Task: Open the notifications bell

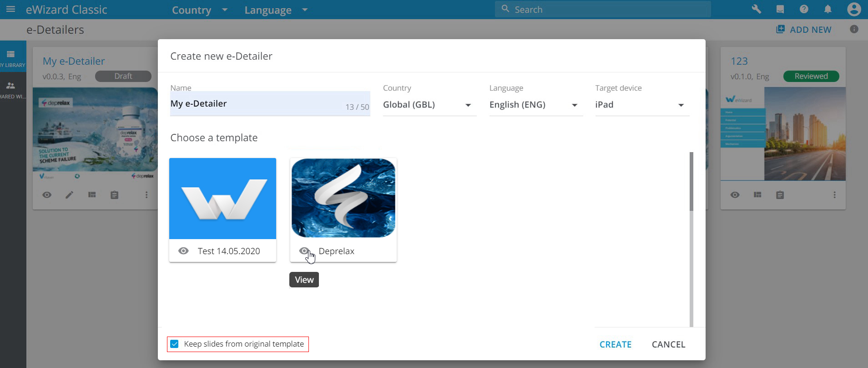Action: 828,9
